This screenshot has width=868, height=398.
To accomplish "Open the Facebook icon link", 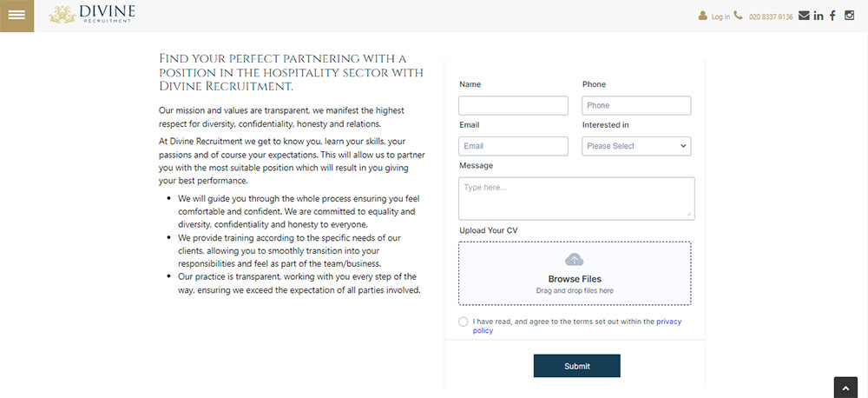I will click(832, 16).
